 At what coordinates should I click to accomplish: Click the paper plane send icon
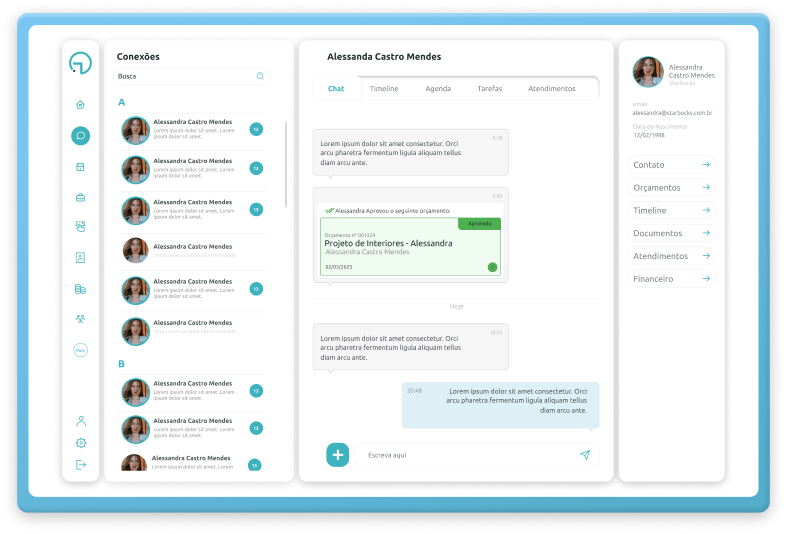(x=585, y=455)
